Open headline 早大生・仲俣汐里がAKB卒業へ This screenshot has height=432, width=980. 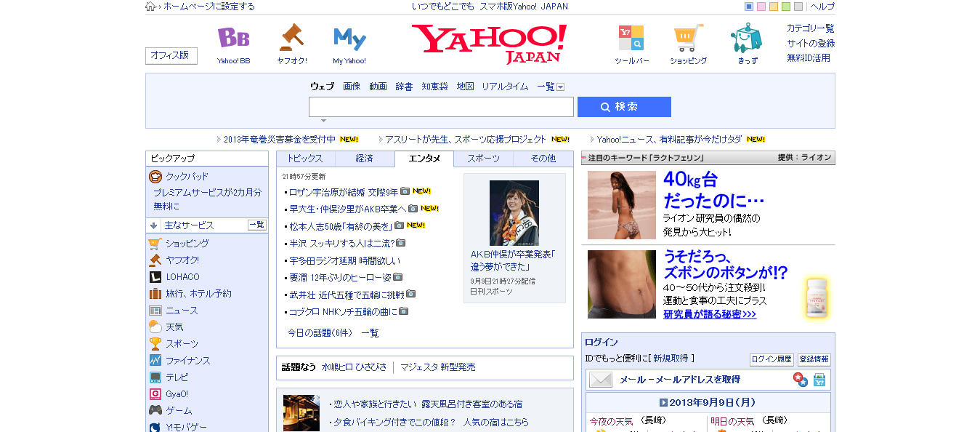347,209
